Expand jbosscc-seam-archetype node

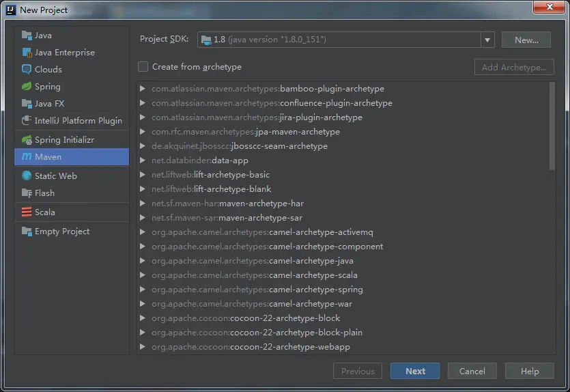click(x=143, y=146)
